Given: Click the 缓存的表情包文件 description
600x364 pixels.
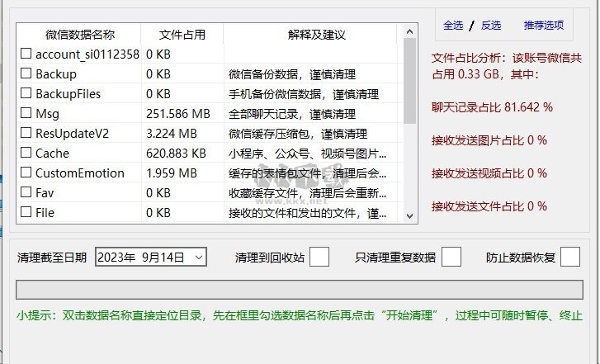Looking at the screenshot, I should (308, 174).
